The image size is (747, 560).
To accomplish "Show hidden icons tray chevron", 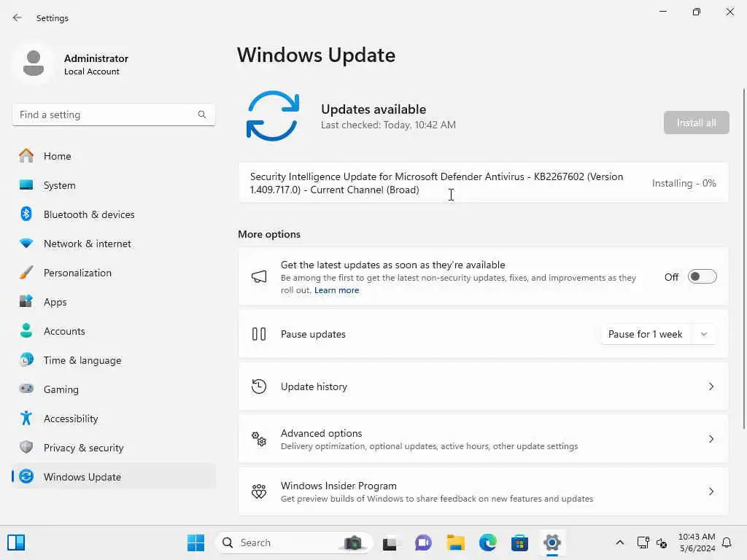I will pos(620,542).
